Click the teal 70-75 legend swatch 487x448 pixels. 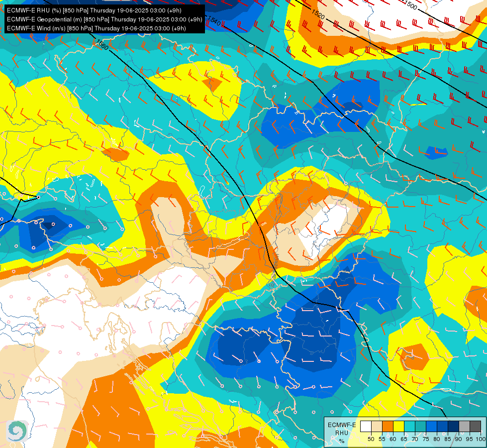tap(420, 426)
